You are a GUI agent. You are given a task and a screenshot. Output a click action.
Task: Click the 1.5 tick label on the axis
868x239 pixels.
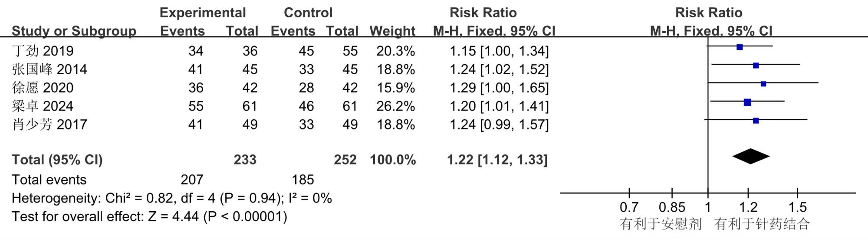click(x=797, y=207)
